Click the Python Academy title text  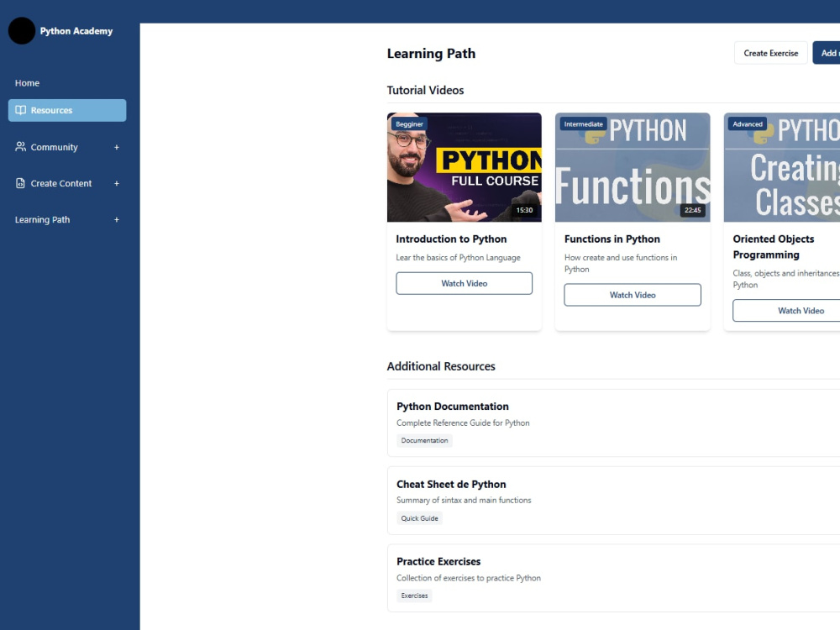pos(76,31)
